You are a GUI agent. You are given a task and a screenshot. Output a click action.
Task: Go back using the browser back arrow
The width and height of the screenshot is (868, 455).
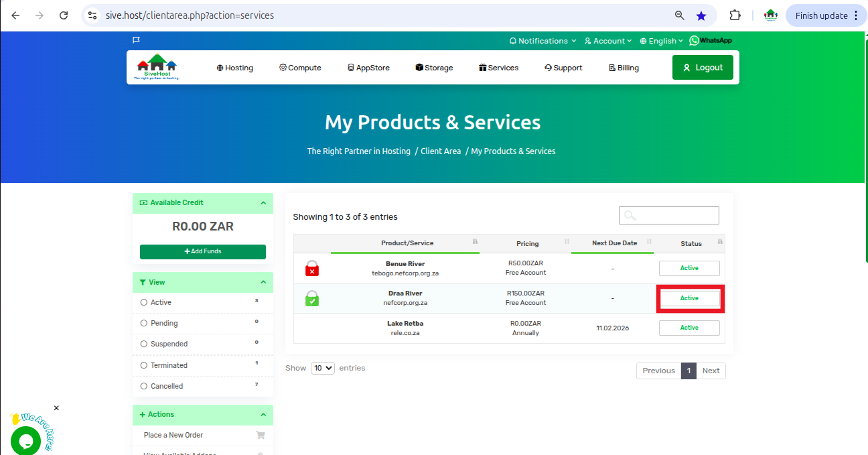[15, 15]
